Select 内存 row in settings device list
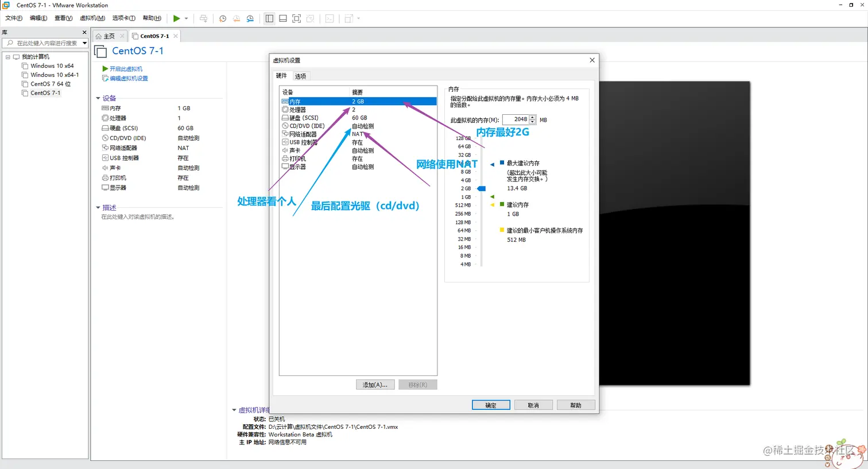868x469 pixels. 358,102
